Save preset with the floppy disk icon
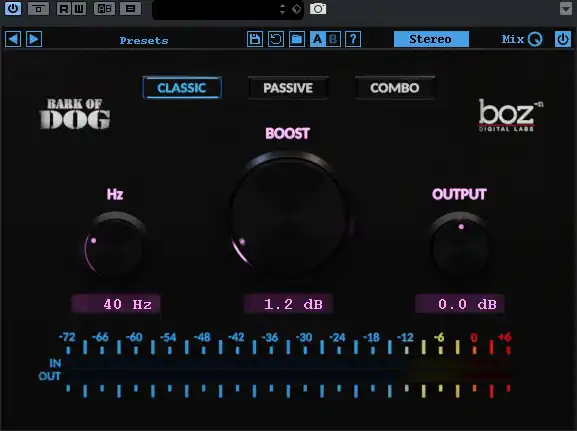Viewport: 577px width, 431px height. 255,39
